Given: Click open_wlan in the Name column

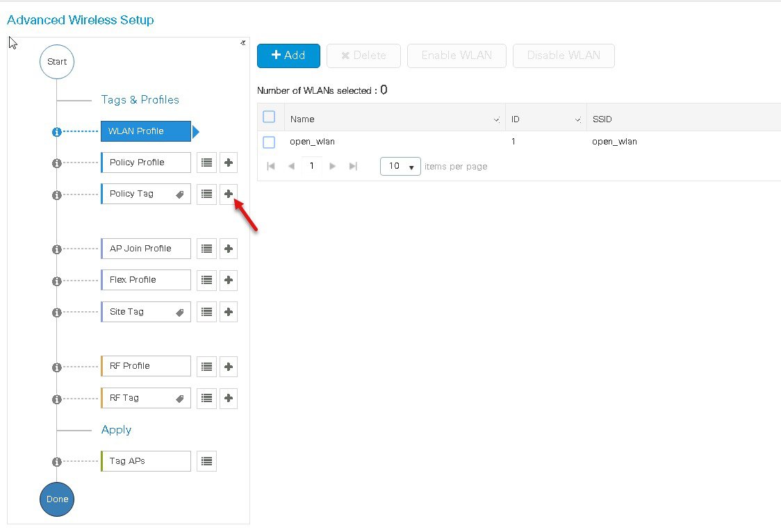Looking at the screenshot, I should click(x=312, y=142).
